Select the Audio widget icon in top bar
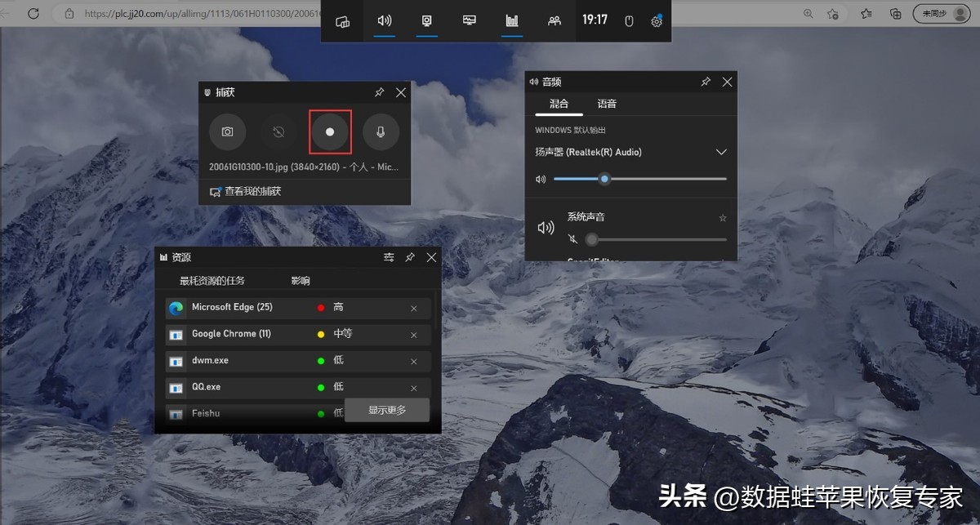 click(384, 21)
